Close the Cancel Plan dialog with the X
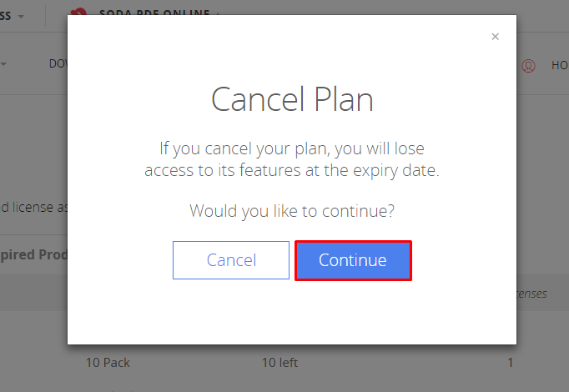Screen dimensions: 569x392 tap(495, 37)
